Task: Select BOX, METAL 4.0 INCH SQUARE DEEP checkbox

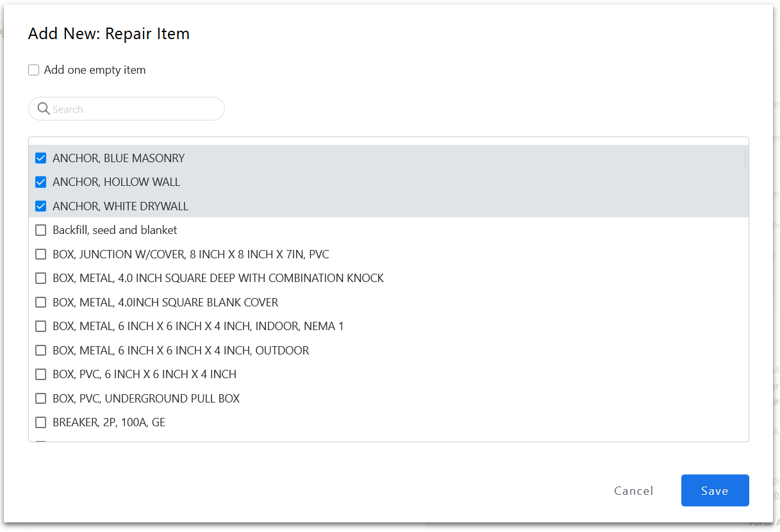Action: (x=41, y=278)
